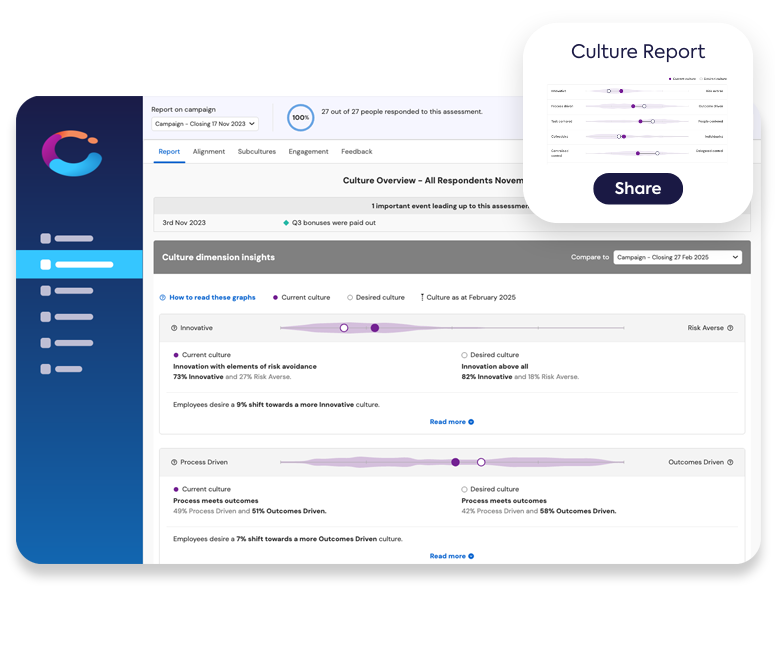Select the highlighted second sidebar item icon
Image resolution: width=777 pixels, height=658 pixels.
[x=46, y=265]
